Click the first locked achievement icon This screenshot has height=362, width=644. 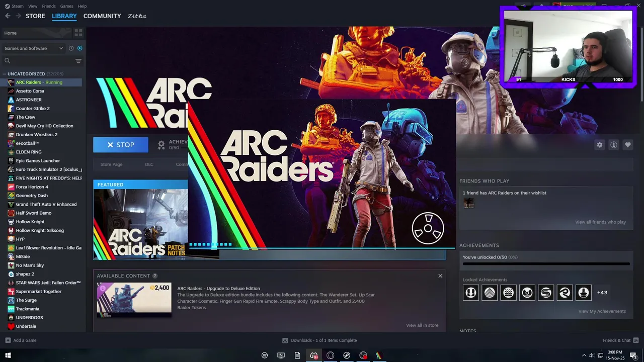[471, 293]
